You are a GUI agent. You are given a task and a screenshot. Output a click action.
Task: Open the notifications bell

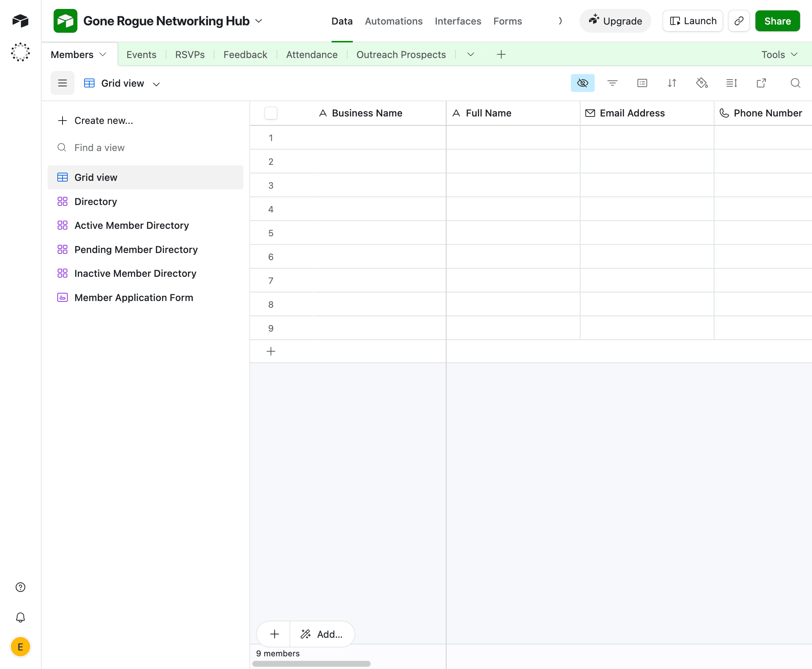pos(20,617)
